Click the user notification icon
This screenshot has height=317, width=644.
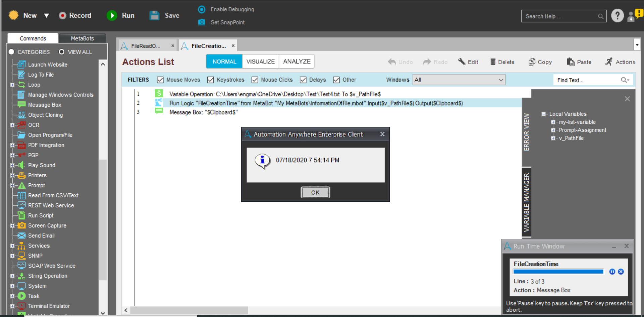[x=635, y=15]
